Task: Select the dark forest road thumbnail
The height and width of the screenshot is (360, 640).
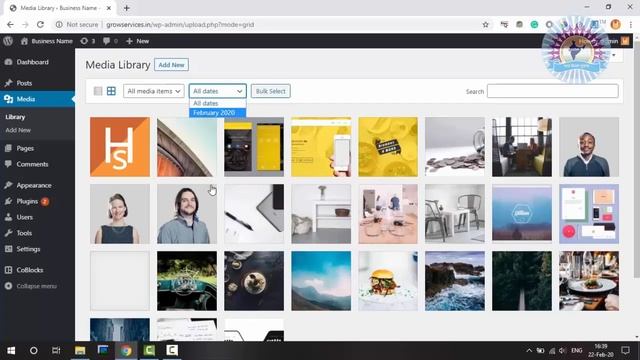Action: tap(522, 281)
